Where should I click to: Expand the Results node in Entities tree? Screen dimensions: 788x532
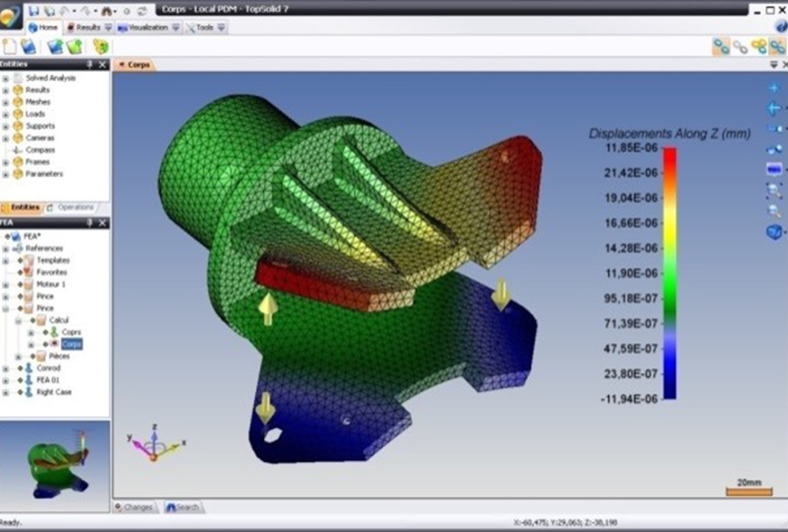[x=6, y=91]
